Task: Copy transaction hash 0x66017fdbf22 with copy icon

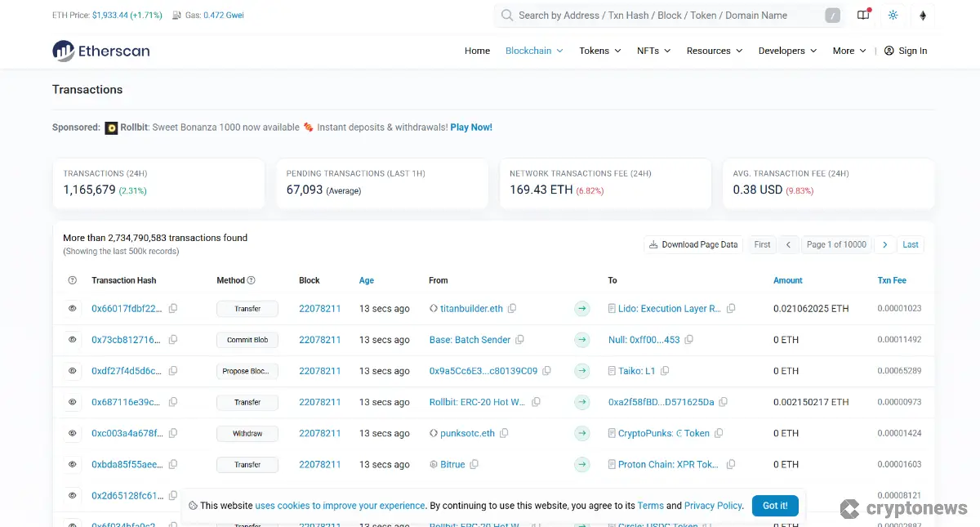Action: point(171,309)
